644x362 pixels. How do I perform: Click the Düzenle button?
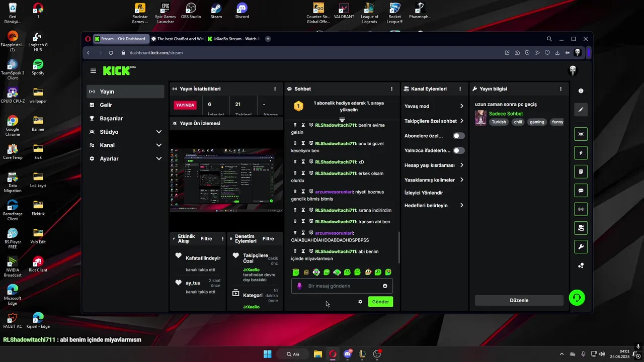pyautogui.click(x=519, y=300)
